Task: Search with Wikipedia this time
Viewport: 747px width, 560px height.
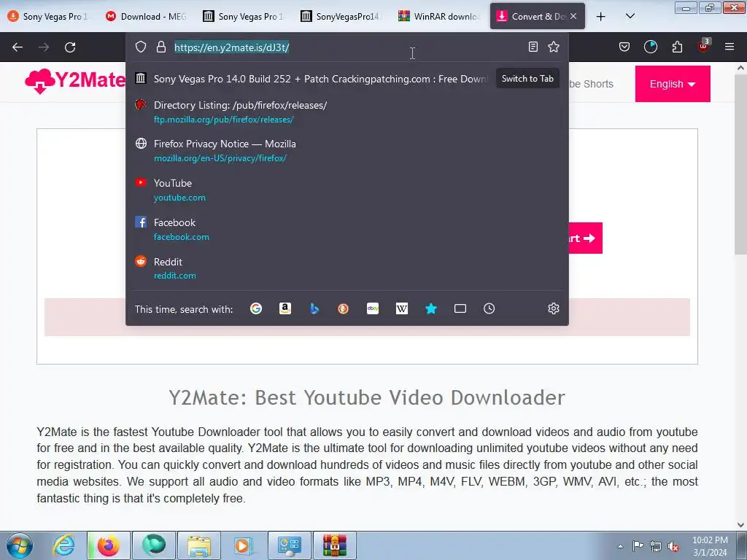Action: [402, 308]
